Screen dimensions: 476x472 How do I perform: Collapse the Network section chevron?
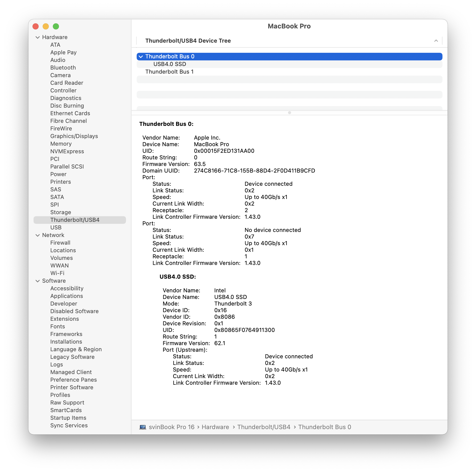(38, 235)
